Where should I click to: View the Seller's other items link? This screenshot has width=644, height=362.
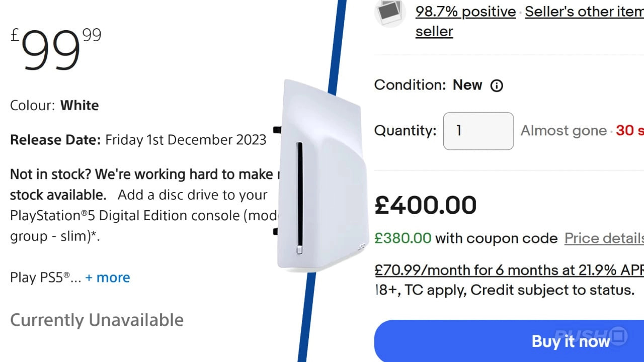click(584, 11)
